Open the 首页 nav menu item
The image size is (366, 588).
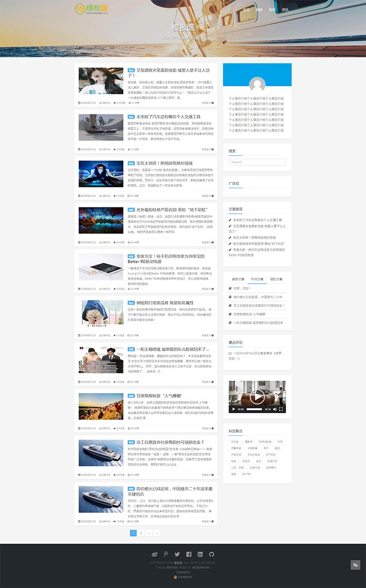pos(246,9)
